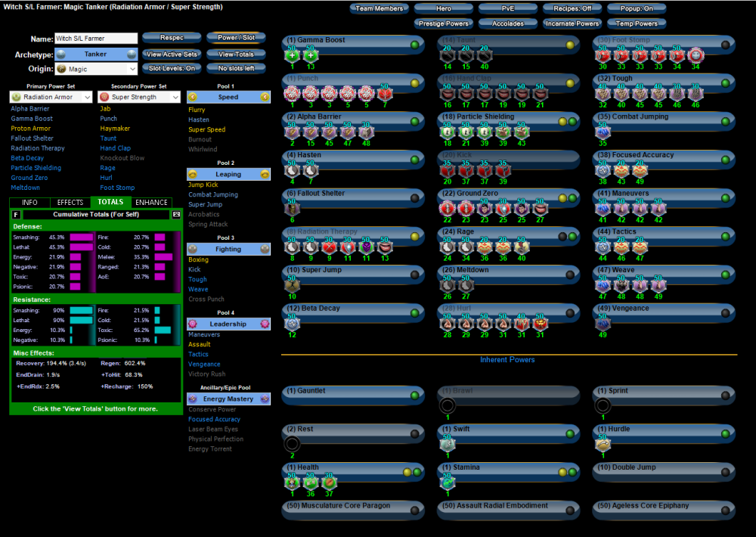Click inside the Name input field

tap(94, 38)
